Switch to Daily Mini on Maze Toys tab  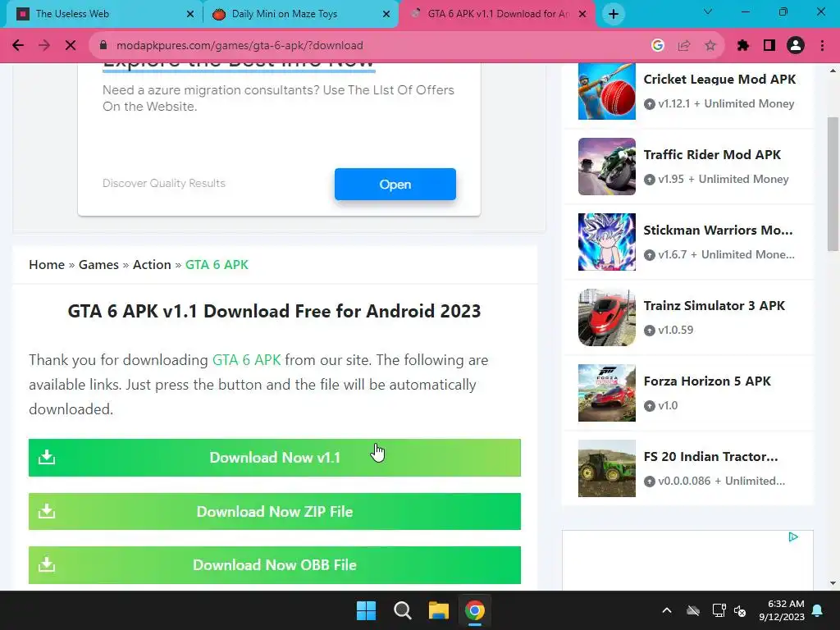coord(300,14)
